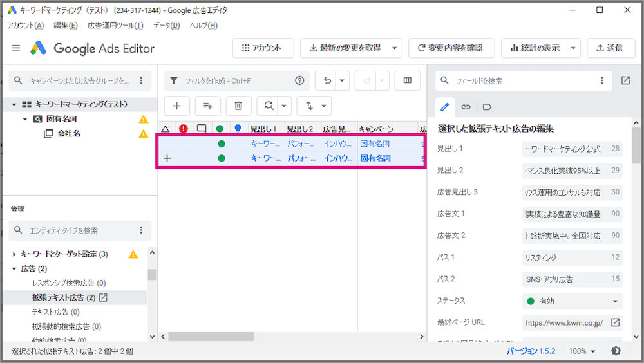644x363 pixels.
Task: Sort by the warning triangle column
Action: pos(166,129)
